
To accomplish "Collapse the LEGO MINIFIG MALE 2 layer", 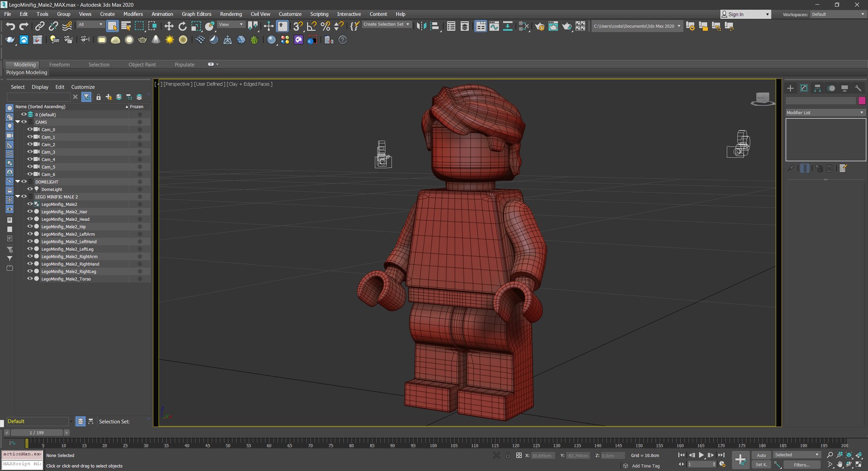I will pos(18,196).
